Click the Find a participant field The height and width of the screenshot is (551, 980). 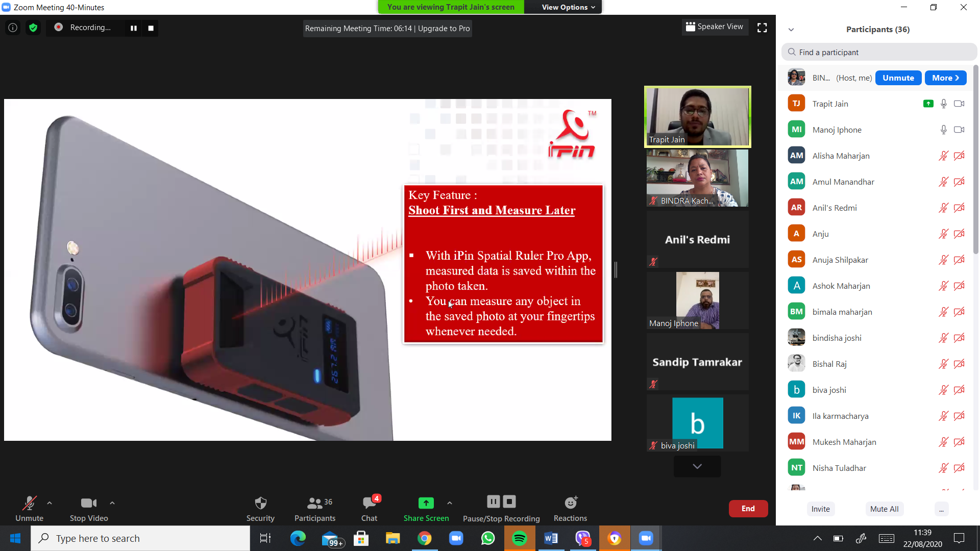[879, 52]
